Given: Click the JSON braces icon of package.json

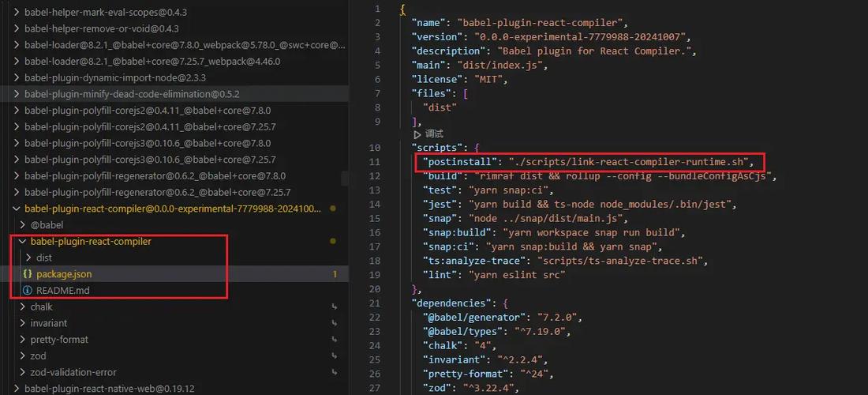Looking at the screenshot, I should [27, 274].
